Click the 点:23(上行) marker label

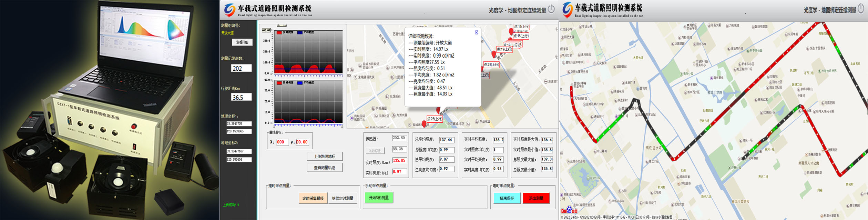tap(491, 64)
